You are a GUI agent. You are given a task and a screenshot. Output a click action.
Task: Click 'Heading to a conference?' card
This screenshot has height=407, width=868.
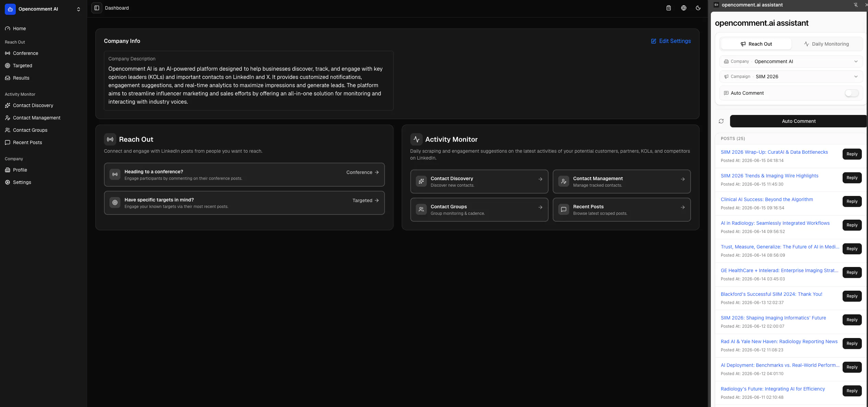pyautogui.click(x=244, y=174)
